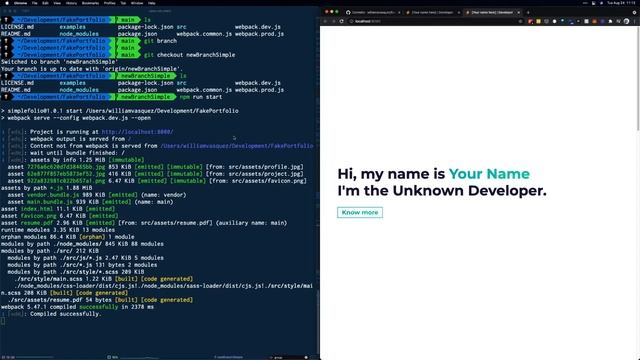Screen dimensions: 640x360
Task: Open the Extensions puzzle icon
Action: point(611,21)
